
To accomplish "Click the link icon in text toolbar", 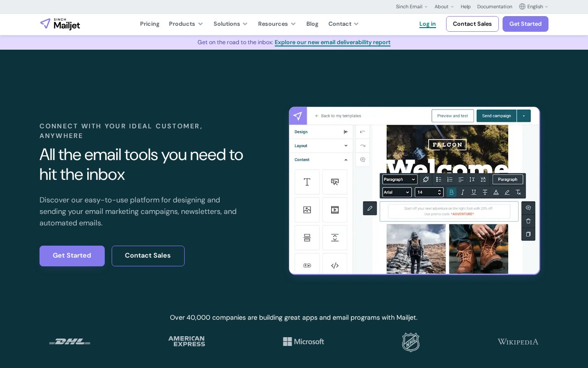I will point(425,179).
